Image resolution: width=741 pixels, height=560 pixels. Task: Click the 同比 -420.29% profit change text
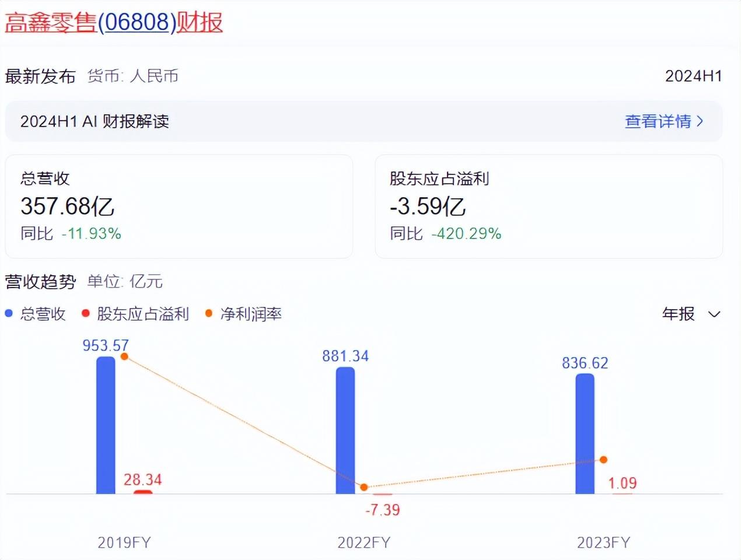[446, 234]
